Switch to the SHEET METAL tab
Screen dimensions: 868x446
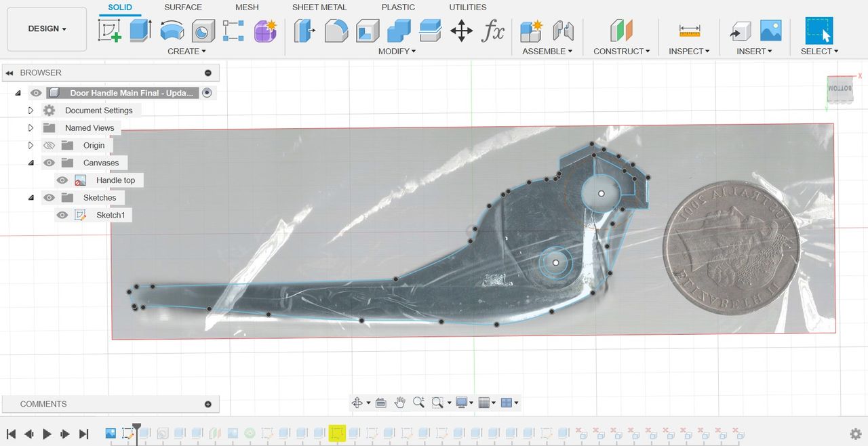click(319, 7)
